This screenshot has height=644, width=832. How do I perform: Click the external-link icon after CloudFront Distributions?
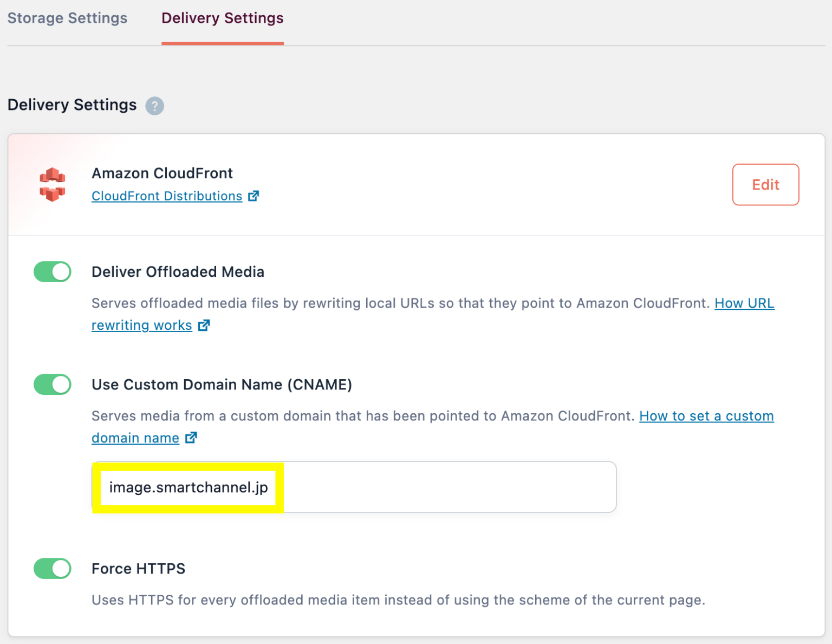[x=253, y=196]
